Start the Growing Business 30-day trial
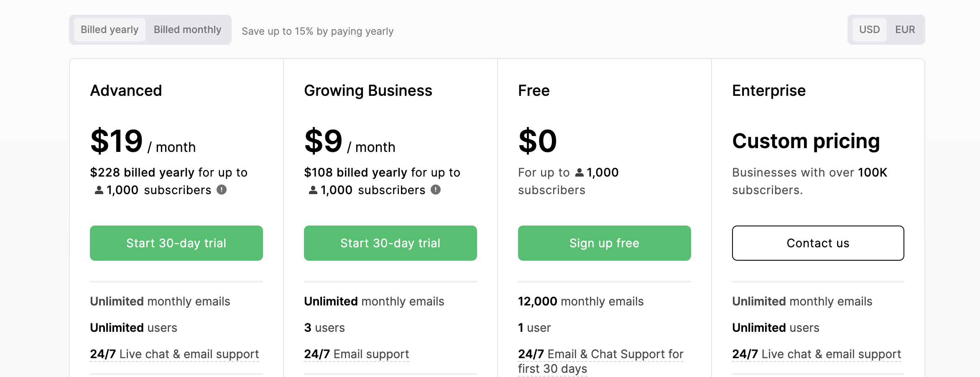This screenshot has width=980, height=377. pos(390,243)
